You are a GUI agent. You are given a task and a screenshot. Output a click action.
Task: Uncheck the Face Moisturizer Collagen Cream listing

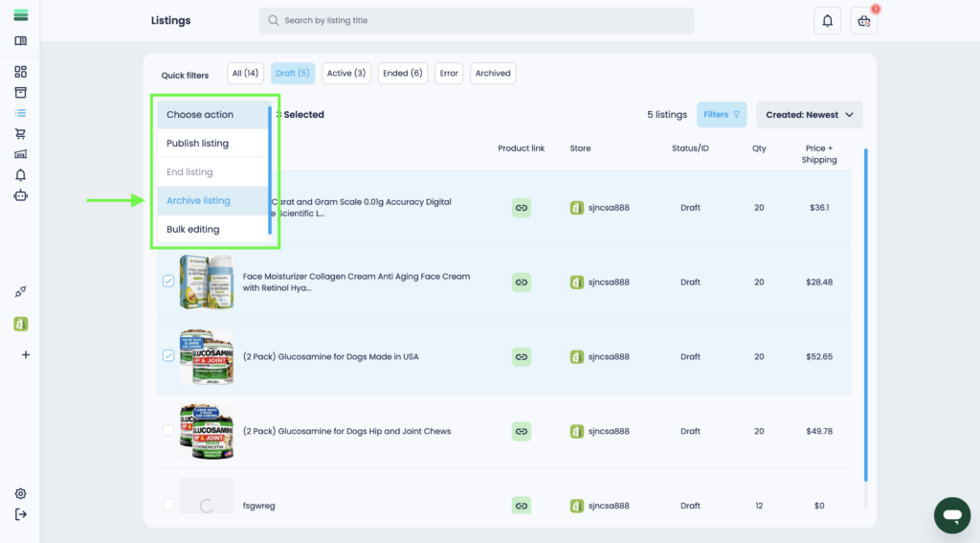coord(168,282)
